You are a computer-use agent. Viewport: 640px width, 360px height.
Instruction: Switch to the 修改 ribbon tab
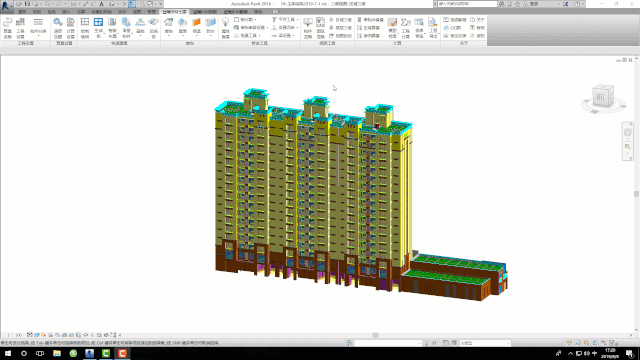tap(258, 12)
